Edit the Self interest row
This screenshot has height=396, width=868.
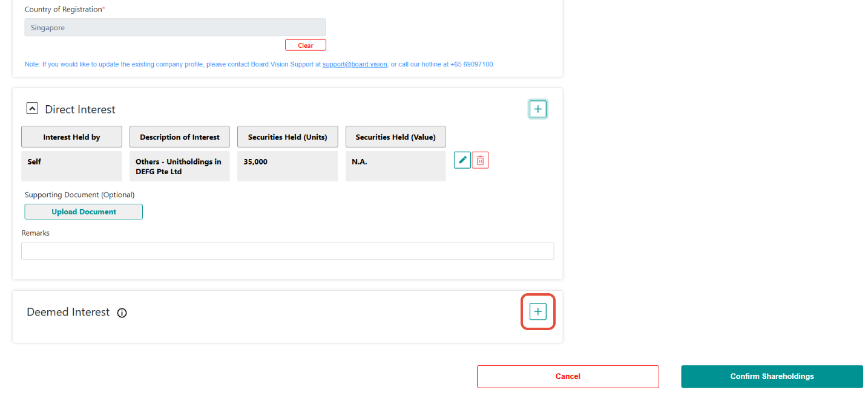tap(462, 160)
